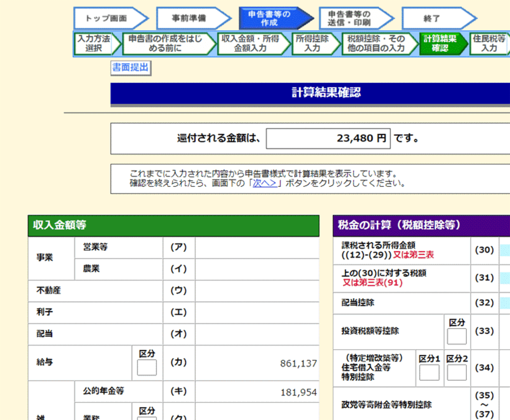Open 所得控除入力 sub-step
Viewport: 510px width, 420px height.
(312, 44)
